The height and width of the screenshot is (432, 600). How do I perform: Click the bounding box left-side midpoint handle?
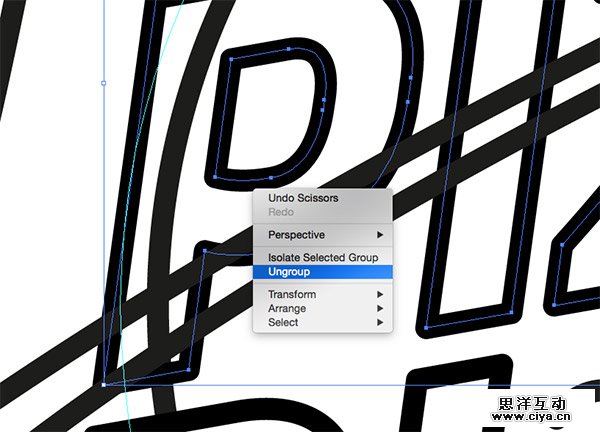pyautogui.click(x=103, y=83)
